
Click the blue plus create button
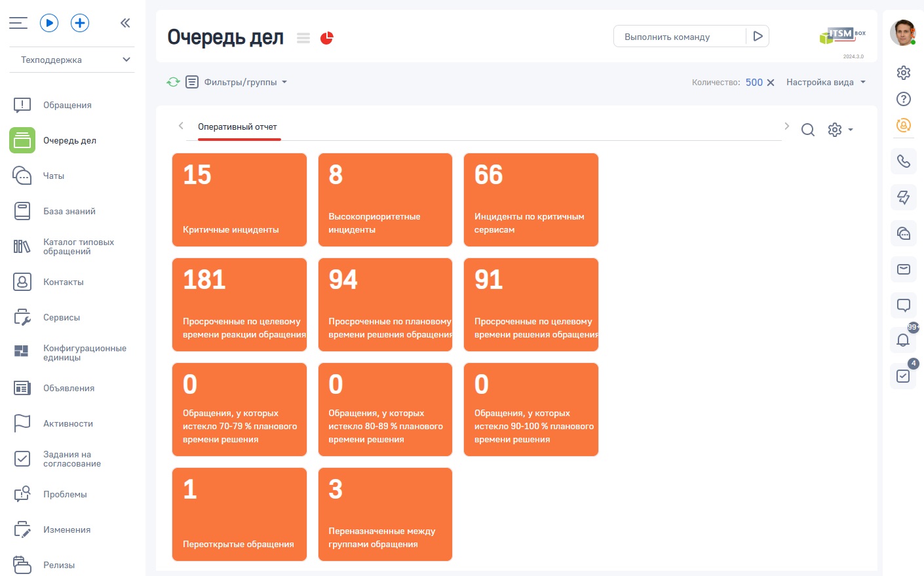pos(80,23)
